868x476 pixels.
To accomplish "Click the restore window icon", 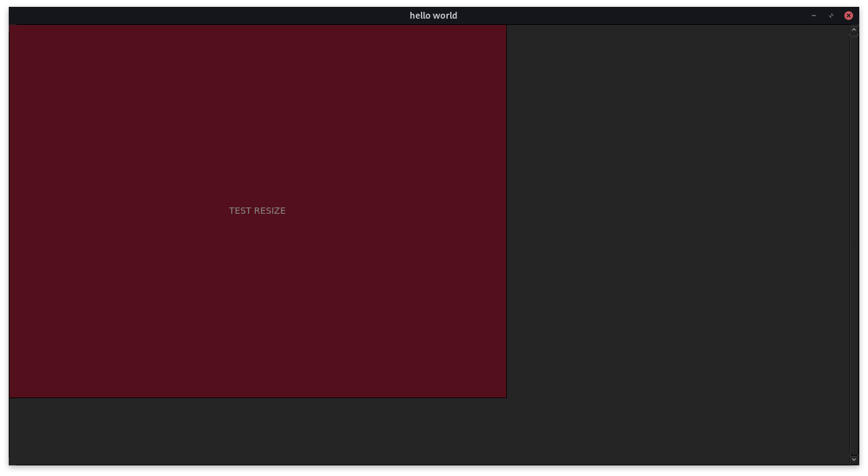I will pos(831,15).
